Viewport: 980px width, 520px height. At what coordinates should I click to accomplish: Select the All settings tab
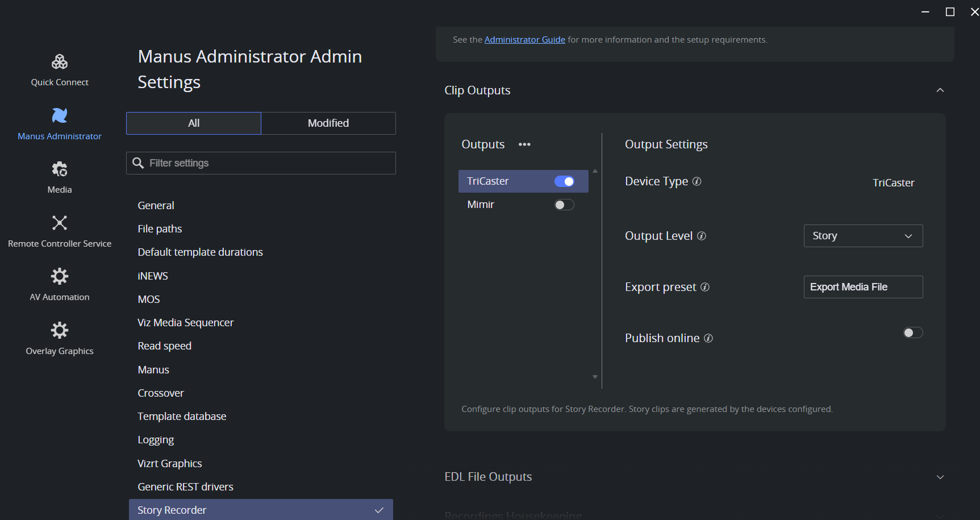194,123
